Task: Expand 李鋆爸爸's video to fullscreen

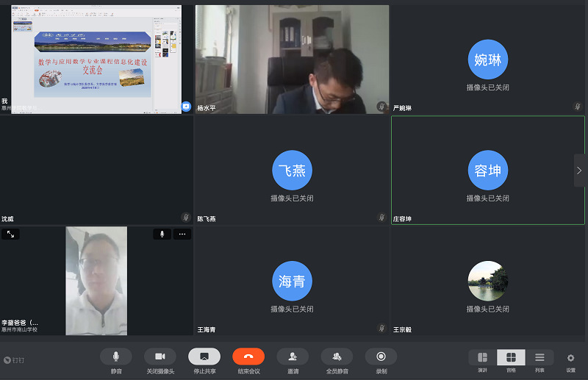Action: click(x=10, y=234)
